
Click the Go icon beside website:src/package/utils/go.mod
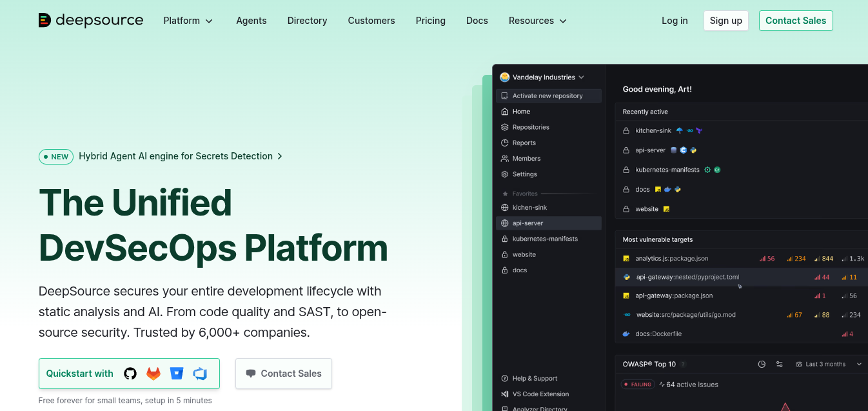click(626, 315)
